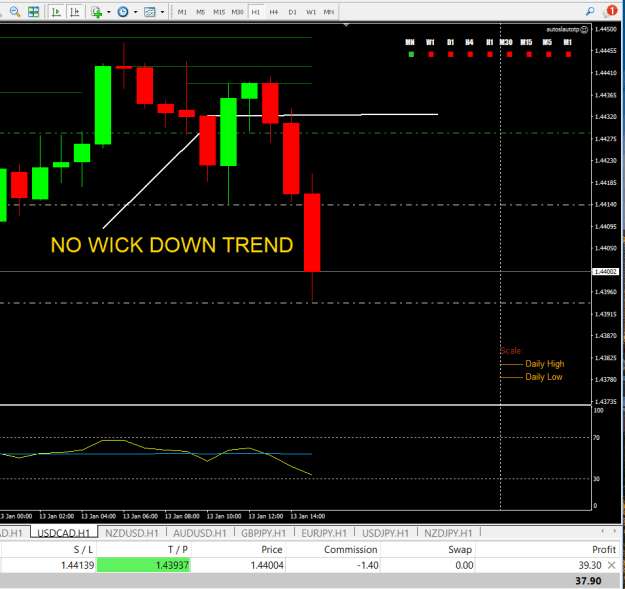This screenshot has width=625, height=589.
Task: Toggle Chart Shift icon
Action: [75, 12]
